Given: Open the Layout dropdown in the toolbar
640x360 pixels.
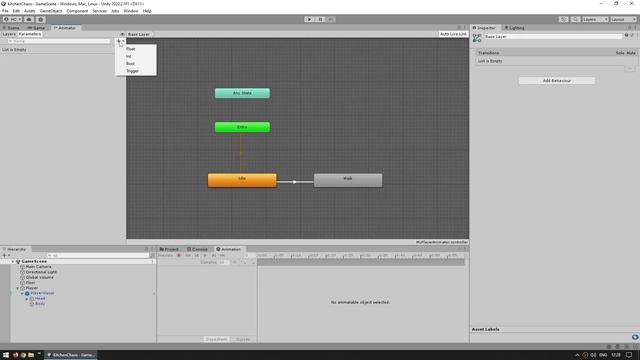Looking at the screenshot, I should coord(623,19).
